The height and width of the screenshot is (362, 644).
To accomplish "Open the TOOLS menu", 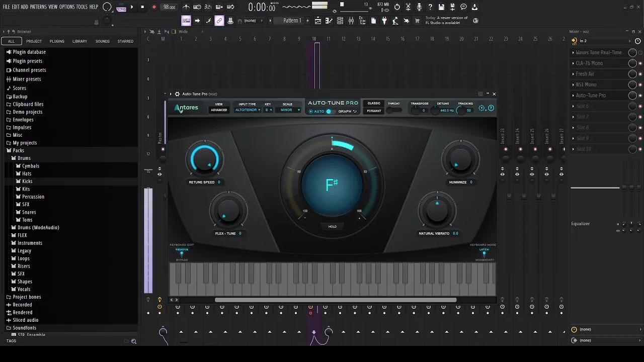I will (82, 7).
